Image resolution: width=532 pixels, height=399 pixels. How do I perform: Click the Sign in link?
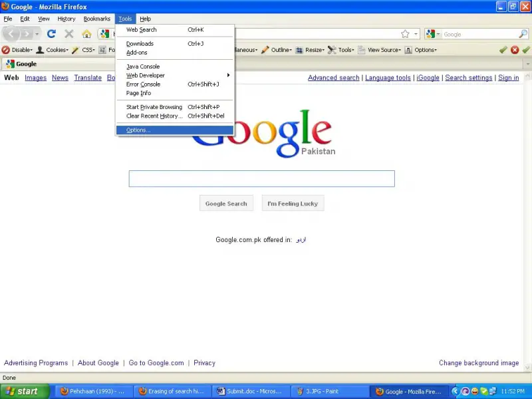[x=508, y=78]
